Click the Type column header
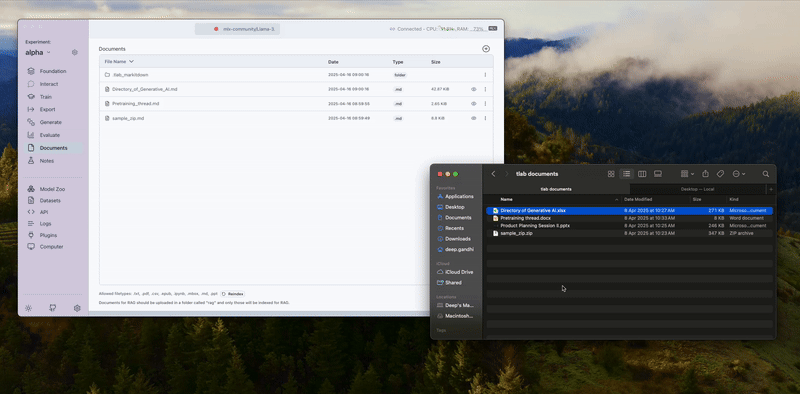This screenshot has height=394, width=800. pyautogui.click(x=397, y=62)
